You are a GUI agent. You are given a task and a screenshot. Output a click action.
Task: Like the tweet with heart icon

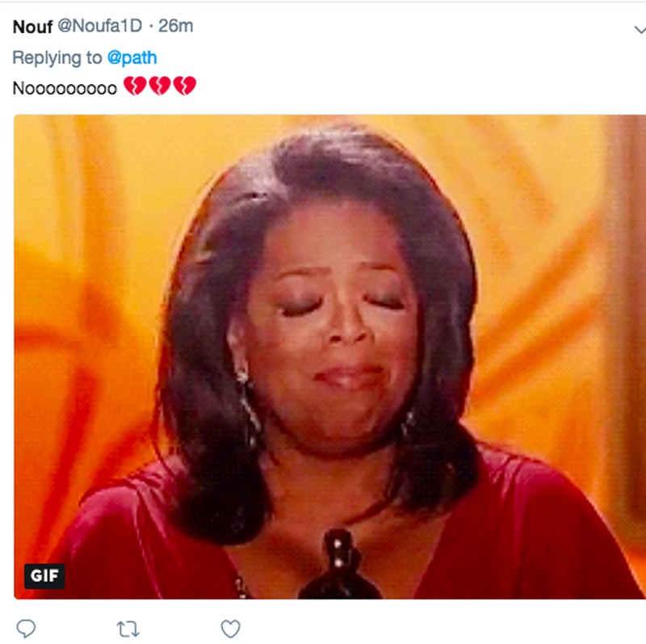tap(231, 628)
